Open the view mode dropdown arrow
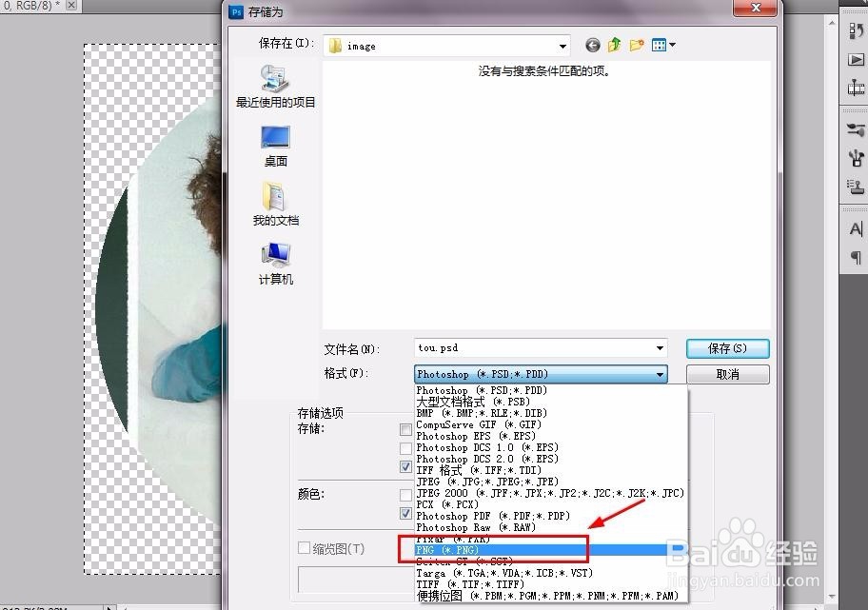This screenshot has height=610, width=868. [673, 44]
